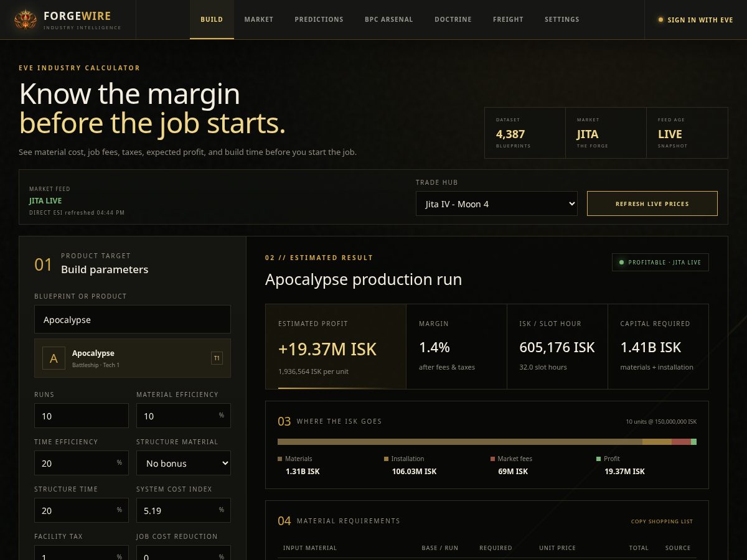
Task: Click the '1.31B ISK' materials value
Action: pos(303,471)
